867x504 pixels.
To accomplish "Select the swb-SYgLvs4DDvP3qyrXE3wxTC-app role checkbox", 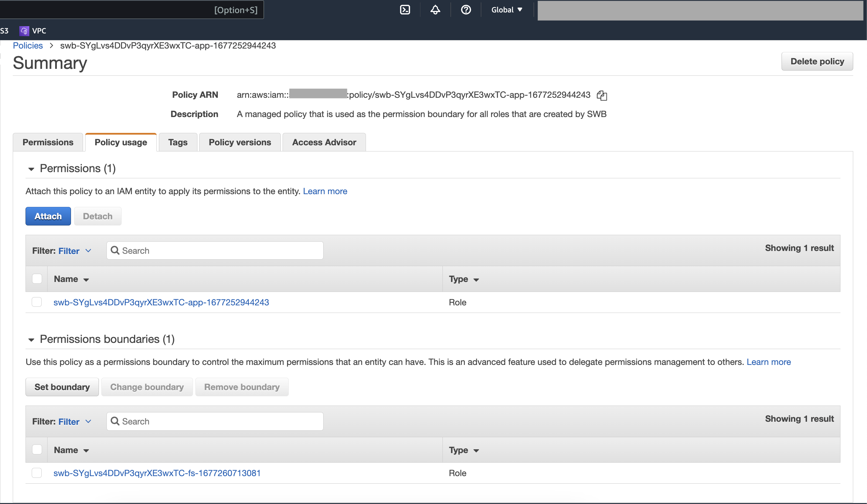I will point(37,302).
